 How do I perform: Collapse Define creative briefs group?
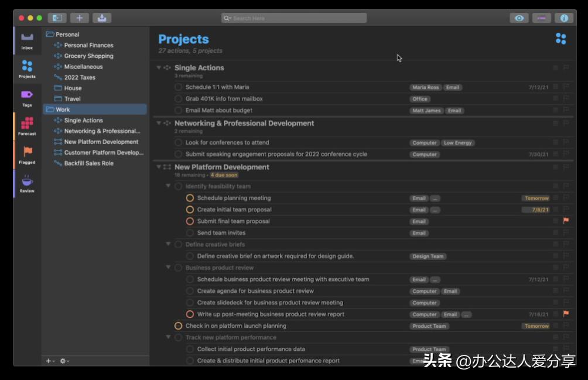tap(168, 244)
